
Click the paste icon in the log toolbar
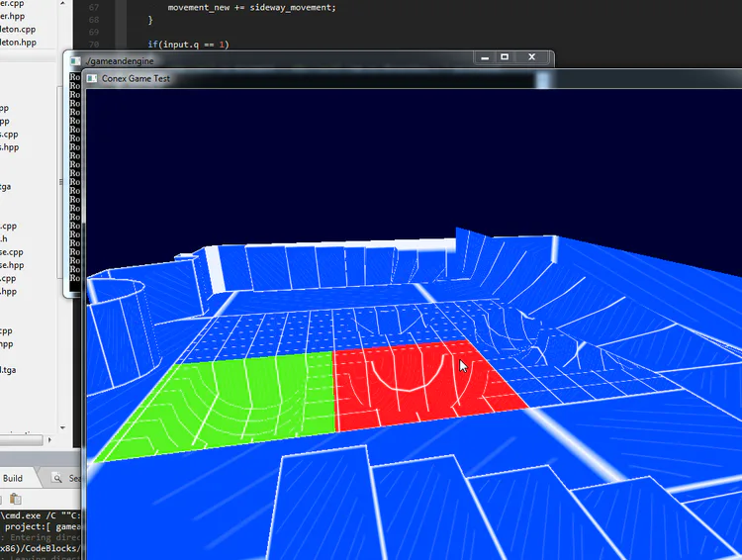pos(16,499)
